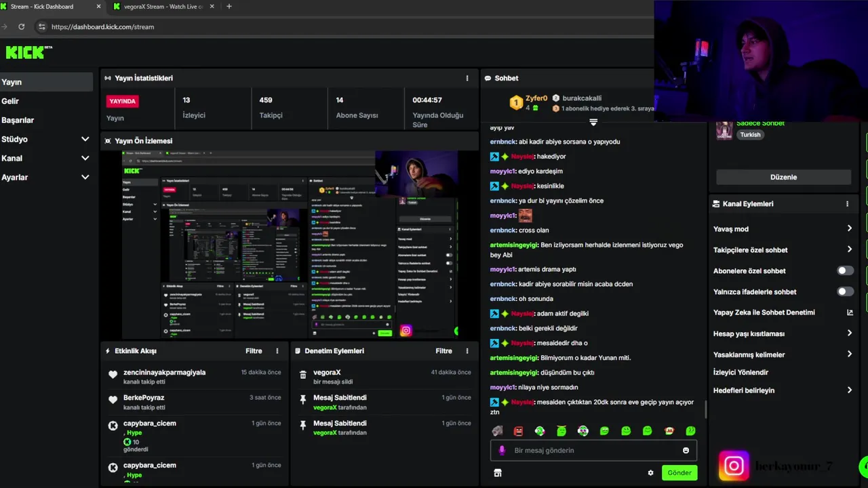
Task: View site information icon in address bar
Action: [41, 26]
